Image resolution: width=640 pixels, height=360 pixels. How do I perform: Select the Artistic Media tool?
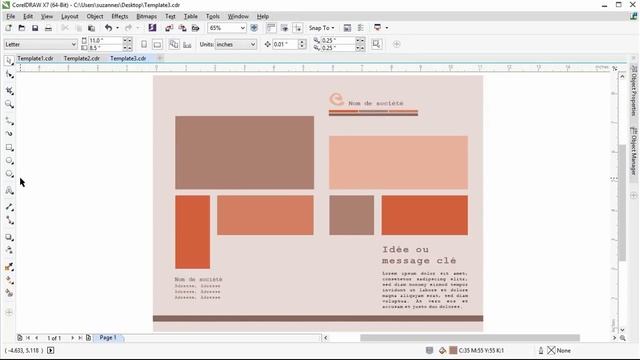pyautogui.click(x=9, y=133)
